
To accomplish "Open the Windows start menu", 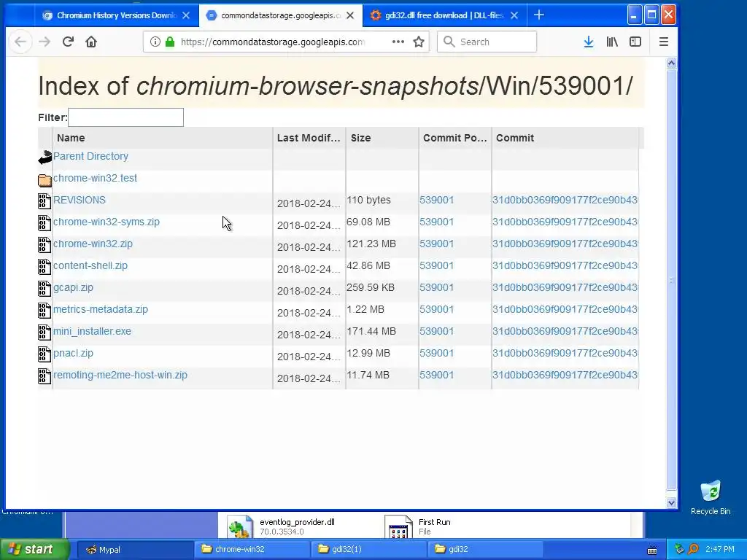I will pyautogui.click(x=35, y=550).
